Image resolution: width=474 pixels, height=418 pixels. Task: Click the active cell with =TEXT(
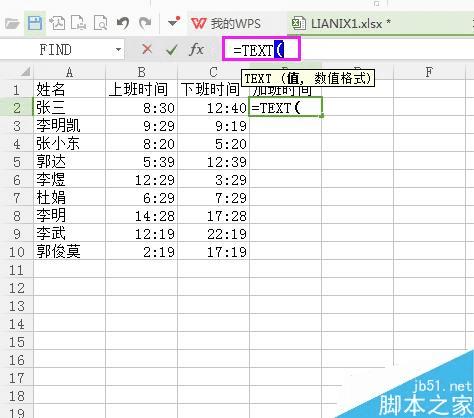click(x=286, y=107)
